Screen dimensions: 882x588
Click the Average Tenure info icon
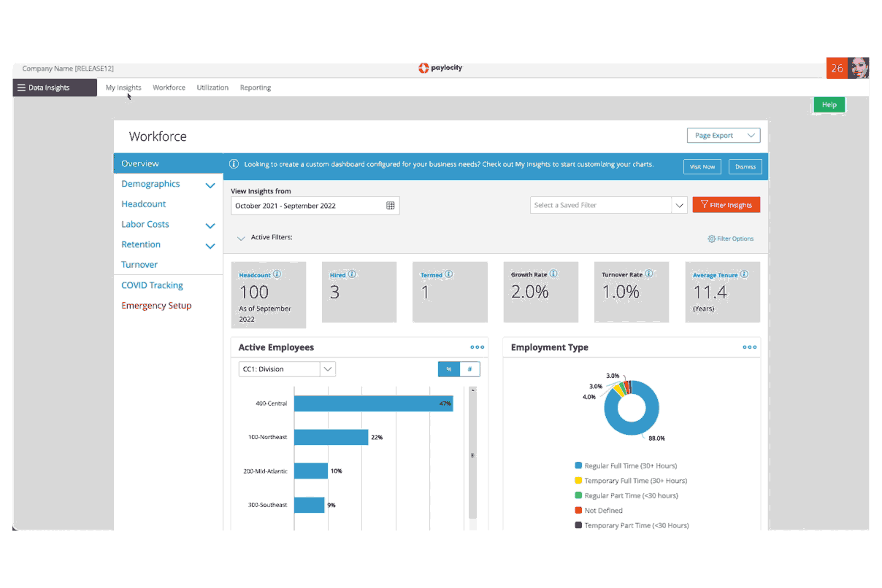click(x=744, y=274)
